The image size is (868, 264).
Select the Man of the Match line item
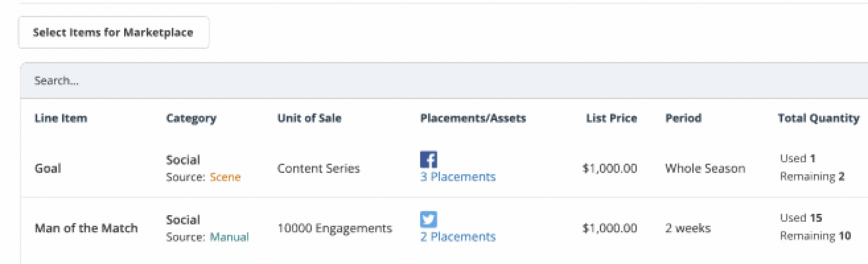(x=86, y=228)
